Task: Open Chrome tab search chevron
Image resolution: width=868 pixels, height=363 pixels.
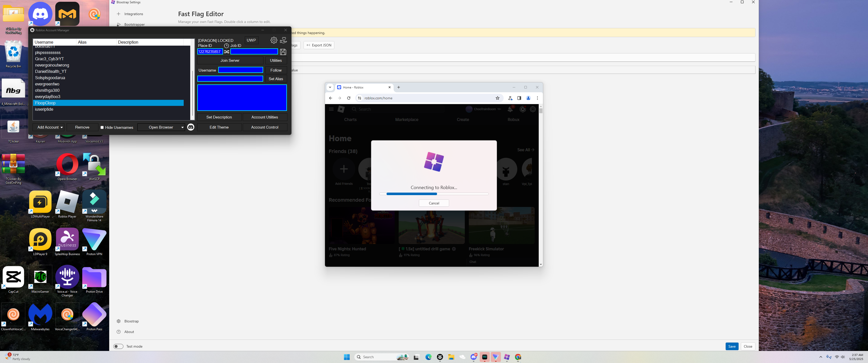Action: [330, 87]
